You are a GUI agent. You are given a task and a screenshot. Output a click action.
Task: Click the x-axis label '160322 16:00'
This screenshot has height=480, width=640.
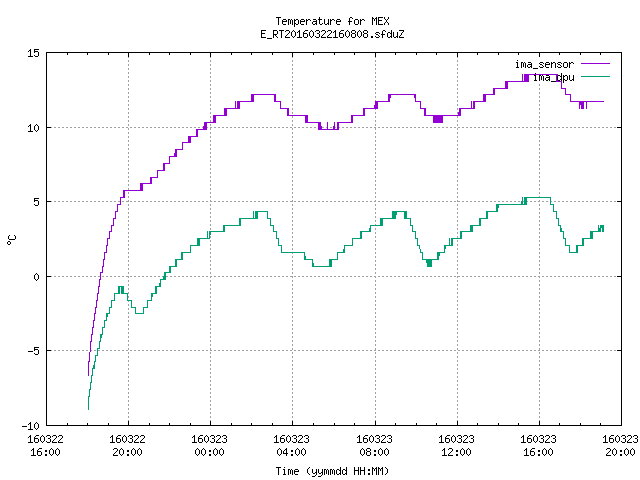point(45,445)
